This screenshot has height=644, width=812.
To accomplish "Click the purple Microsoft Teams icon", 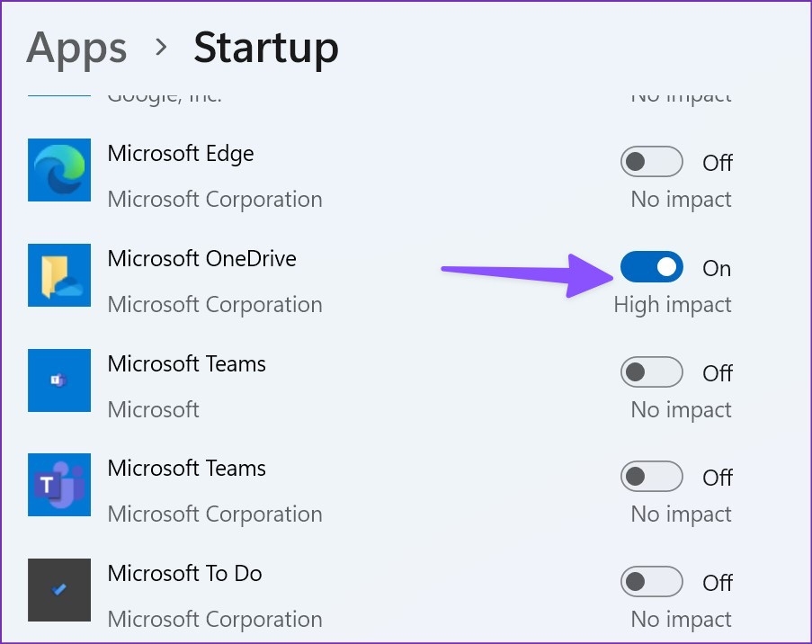I will 59,485.
